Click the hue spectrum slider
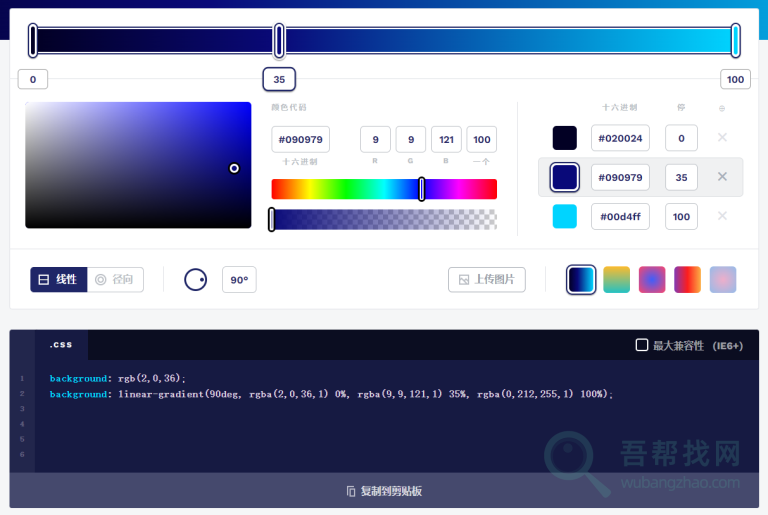Viewport: 768px width, 515px height. [384, 189]
